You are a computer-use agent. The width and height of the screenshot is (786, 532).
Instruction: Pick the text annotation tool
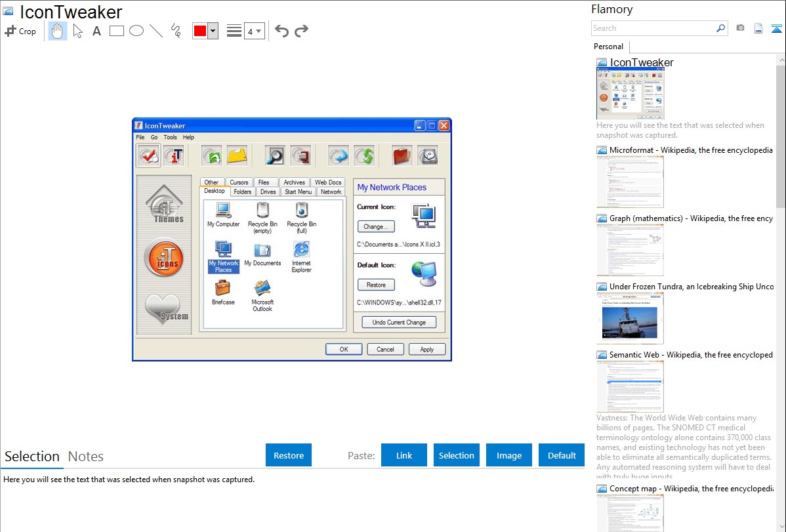96,31
